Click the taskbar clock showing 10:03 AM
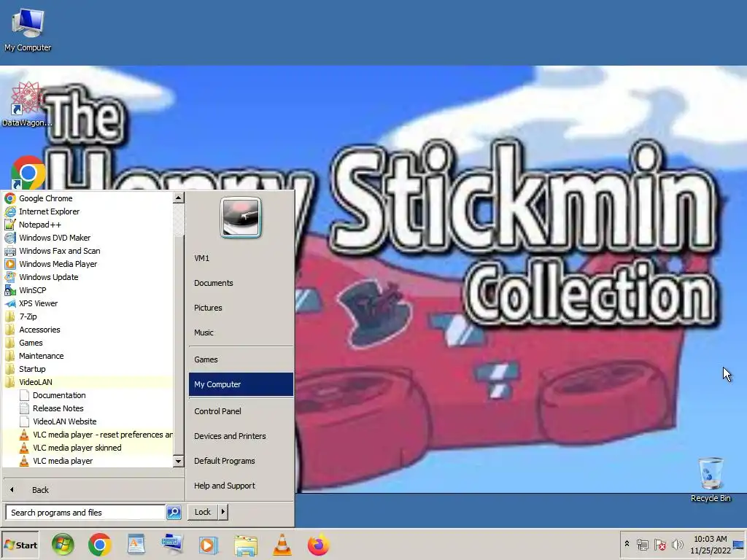Screen dimensions: 747x560 [x=711, y=545]
